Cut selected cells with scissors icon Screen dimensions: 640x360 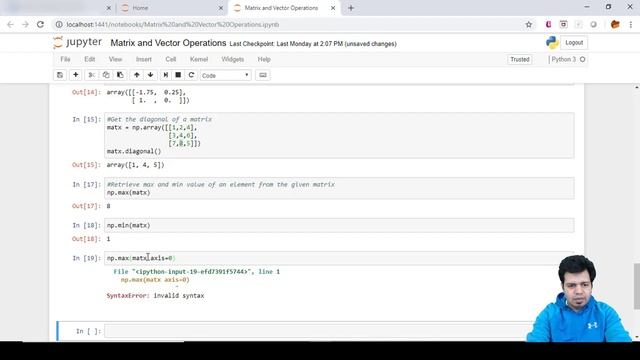click(x=91, y=75)
